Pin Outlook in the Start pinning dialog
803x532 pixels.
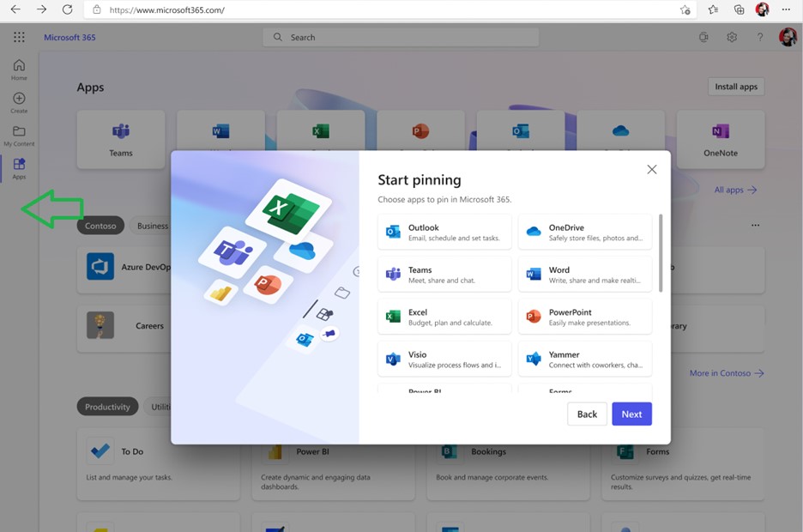pos(444,232)
